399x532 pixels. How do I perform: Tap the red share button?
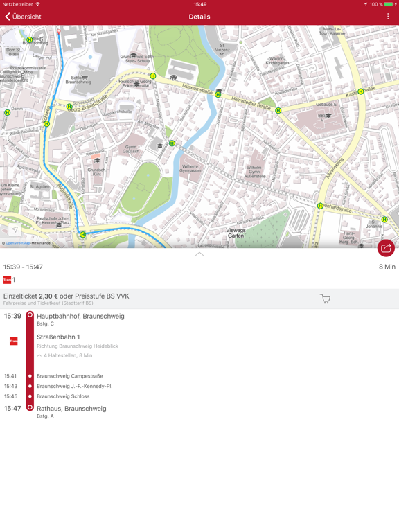point(386,248)
